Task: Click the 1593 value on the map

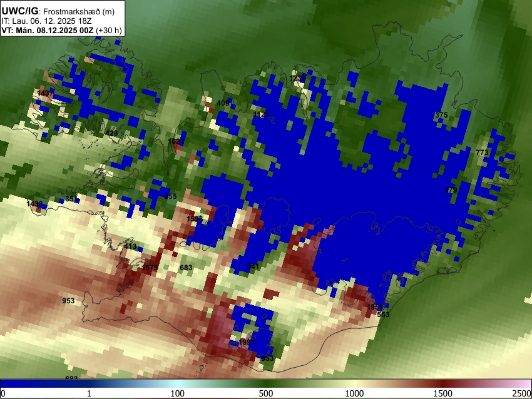Action: pos(195,219)
